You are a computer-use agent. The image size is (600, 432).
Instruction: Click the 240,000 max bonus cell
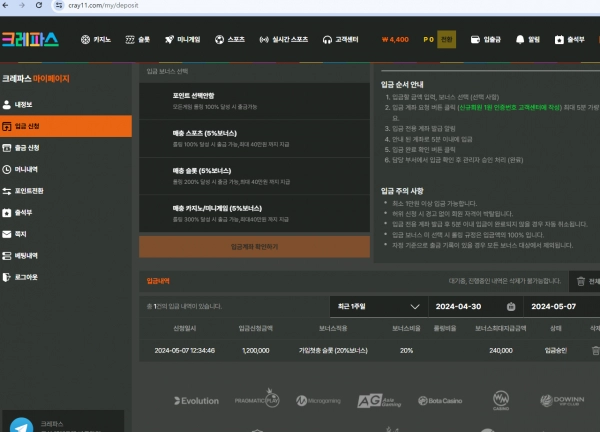click(x=501, y=350)
